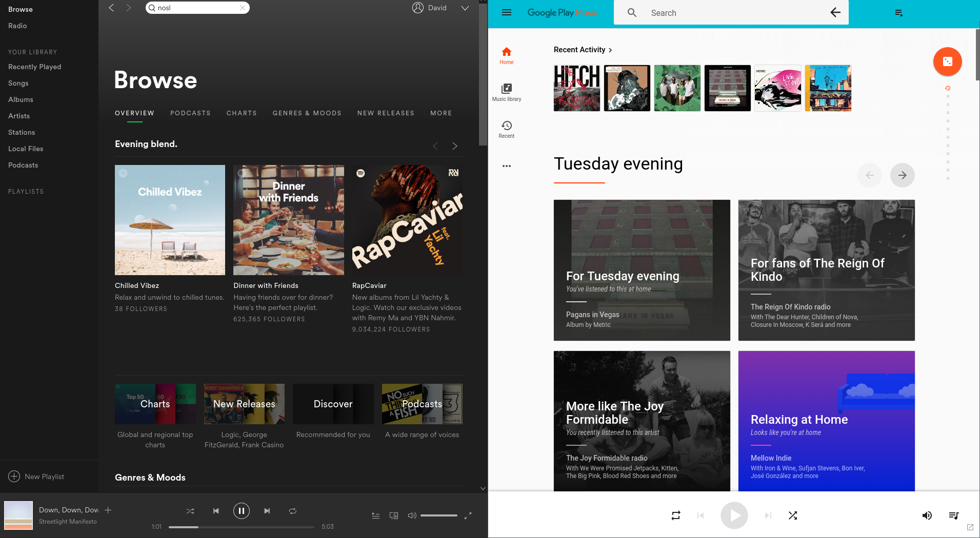The image size is (980, 538).
Task: Select Overview tab in Browse
Action: pos(134,113)
